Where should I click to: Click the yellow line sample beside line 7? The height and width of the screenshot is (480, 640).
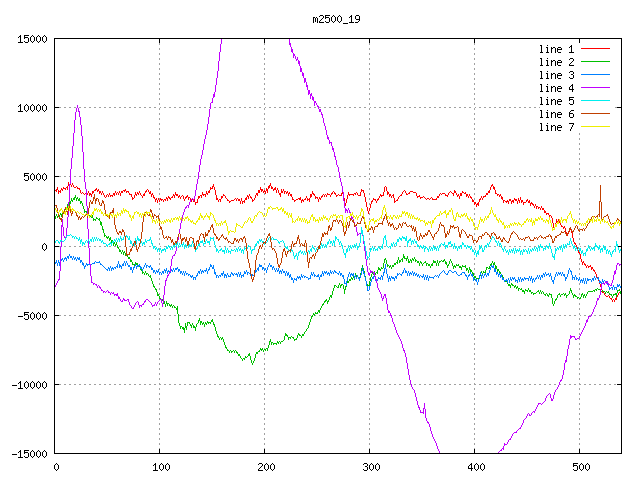point(596,127)
